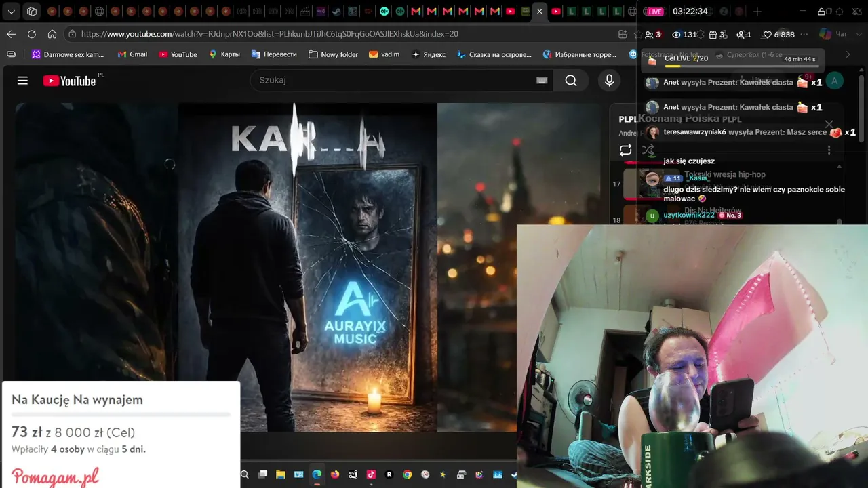Screen dimensions: 868x488
Task: Start voice search with the microphone
Action: tap(609, 81)
